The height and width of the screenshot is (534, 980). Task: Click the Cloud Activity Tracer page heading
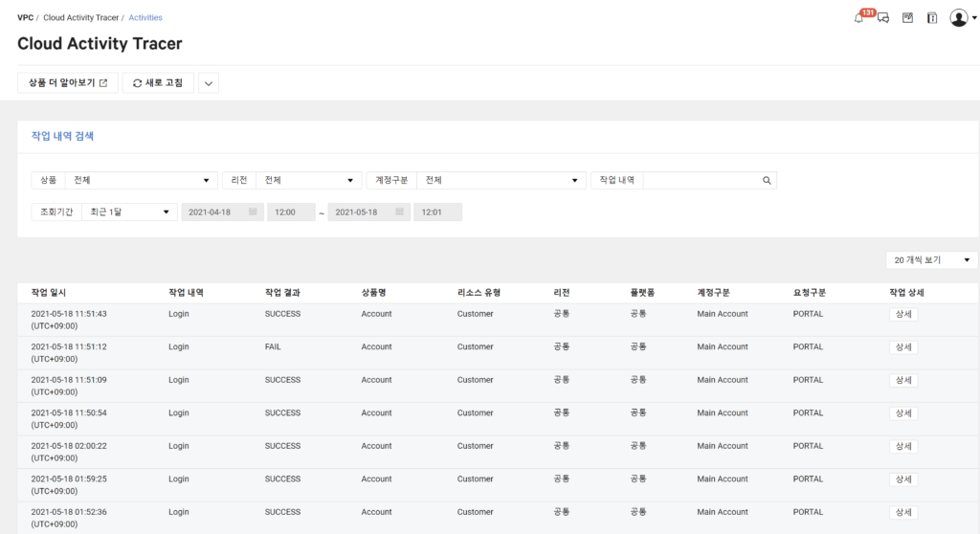click(x=100, y=44)
